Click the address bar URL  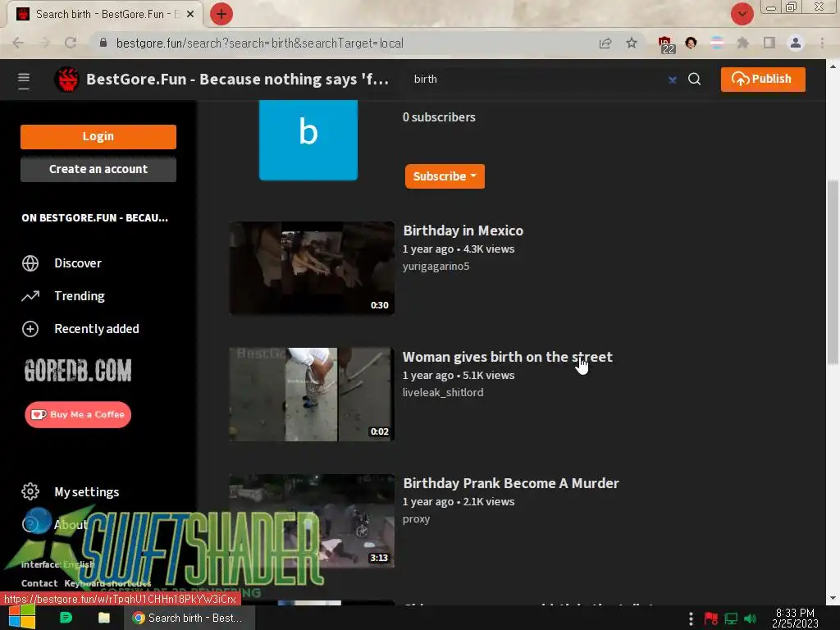point(259,43)
